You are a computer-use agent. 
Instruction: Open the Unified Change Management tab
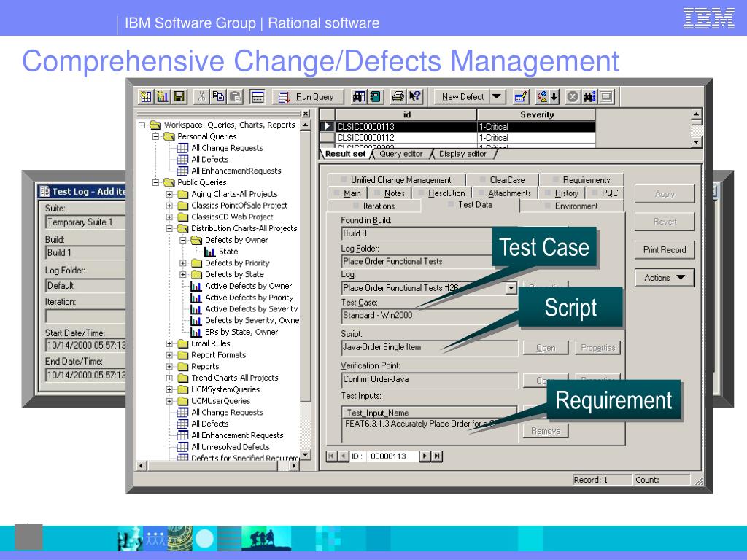(396, 180)
